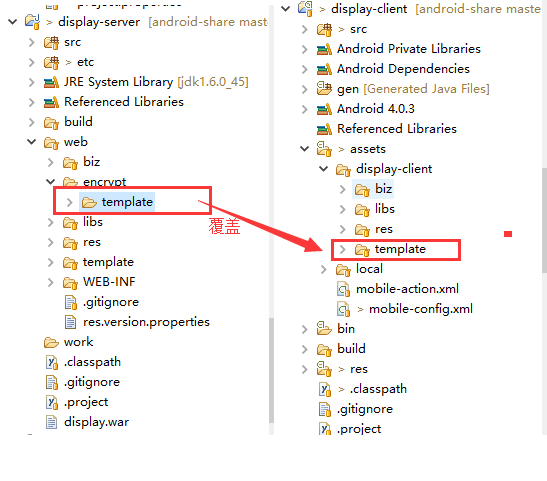This screenshot has width=547, height=481.
Task: Select mobile-config.xml in the tree
Action: (421, 309)
